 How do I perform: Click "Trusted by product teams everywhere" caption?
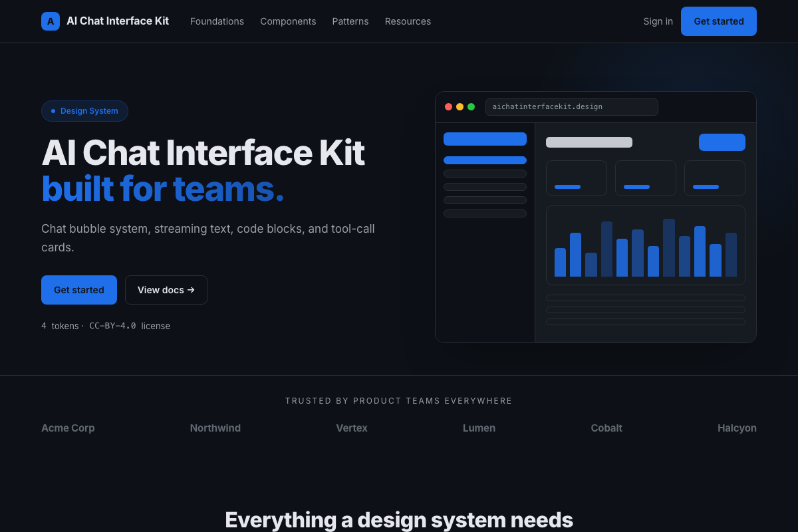(399, 401)
